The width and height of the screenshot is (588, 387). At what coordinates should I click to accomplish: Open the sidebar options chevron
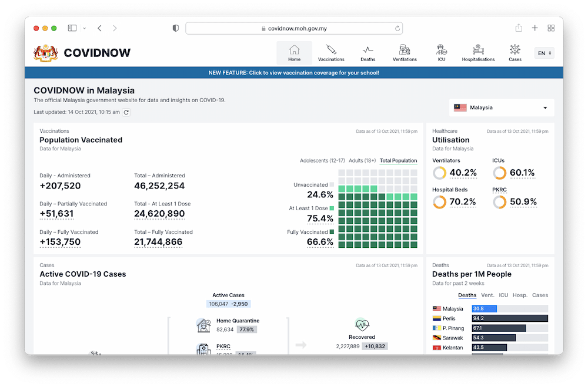84,28
